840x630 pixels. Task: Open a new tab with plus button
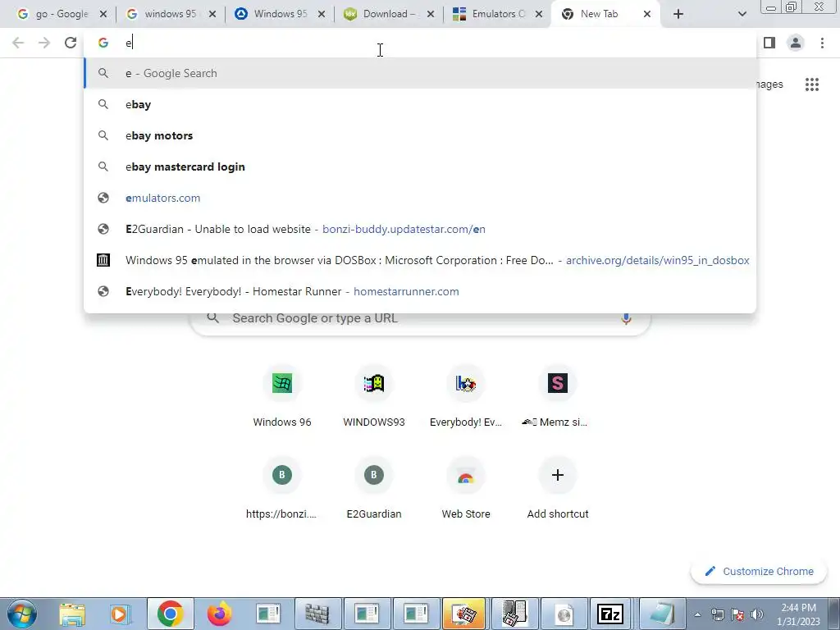tap(678, 14)
